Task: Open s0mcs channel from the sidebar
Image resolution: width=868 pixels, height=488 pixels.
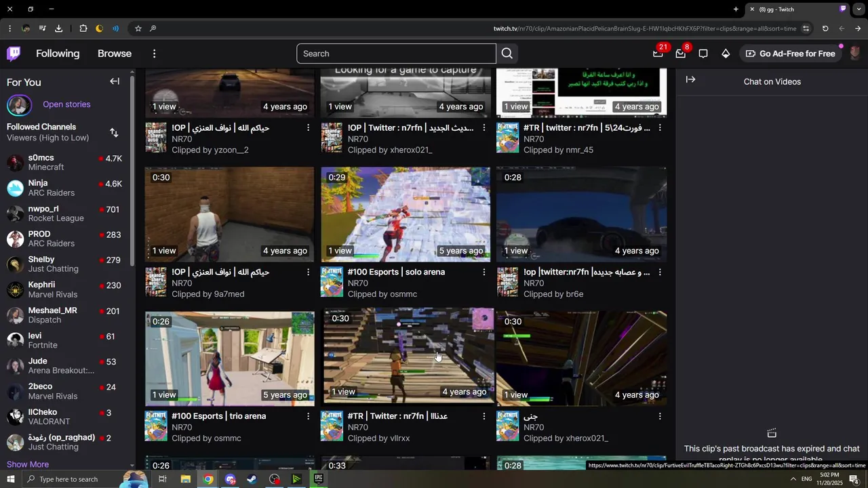Action: click(x=64, y=163)
